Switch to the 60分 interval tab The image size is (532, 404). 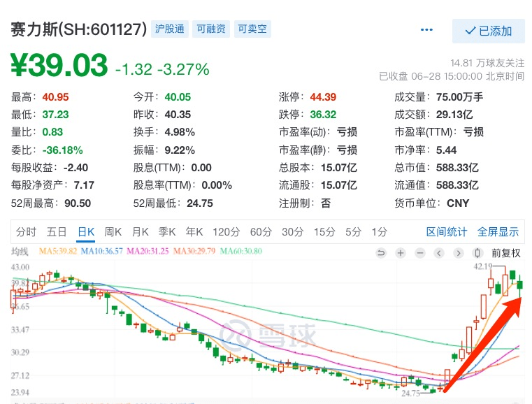(x=261, y=232)
